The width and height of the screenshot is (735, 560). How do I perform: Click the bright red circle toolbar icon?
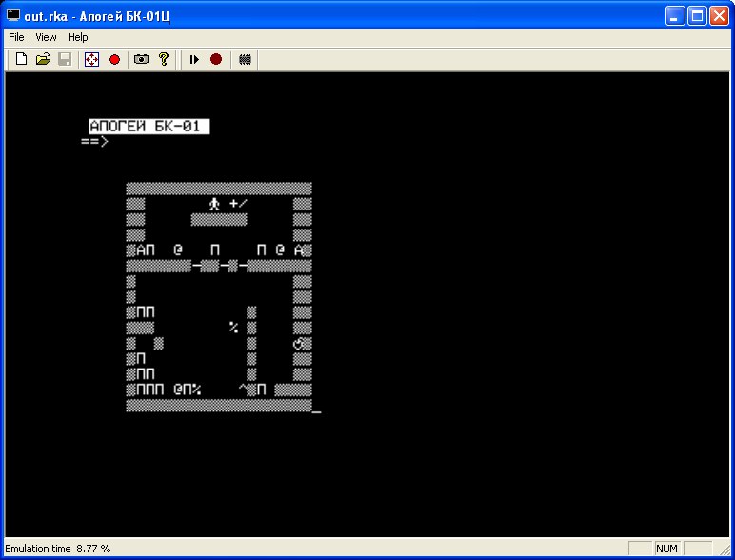click(114, 60)
